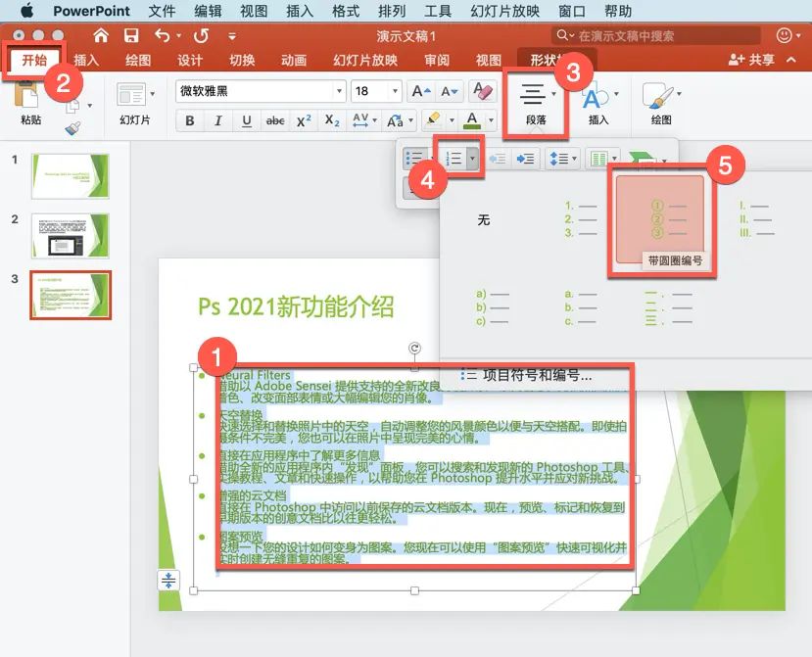The height and width of the screenshot is (657, 812).
Task: Click the decrease indent icon
Action: click(498, 159)
